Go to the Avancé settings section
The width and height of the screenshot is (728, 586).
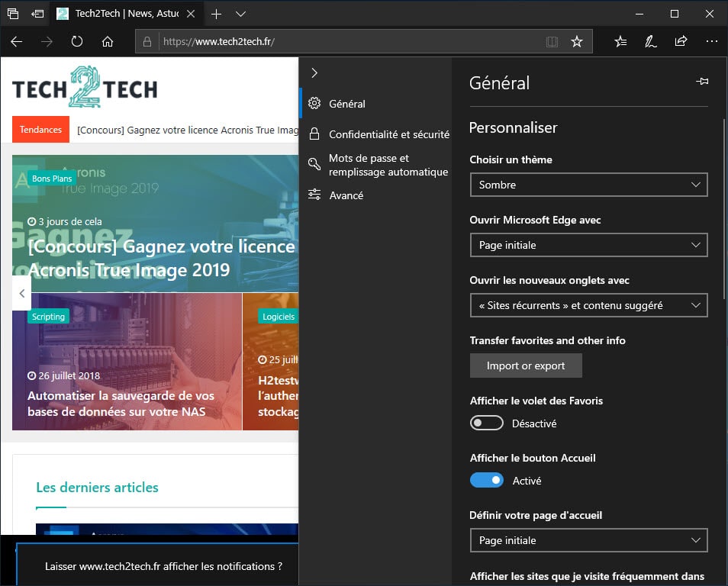[x=346, y=195]
